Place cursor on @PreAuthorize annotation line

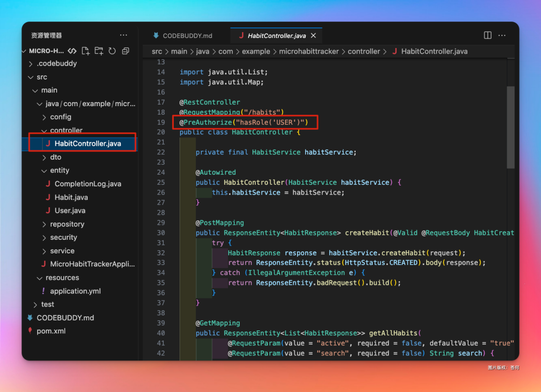(x=243, y=122)
